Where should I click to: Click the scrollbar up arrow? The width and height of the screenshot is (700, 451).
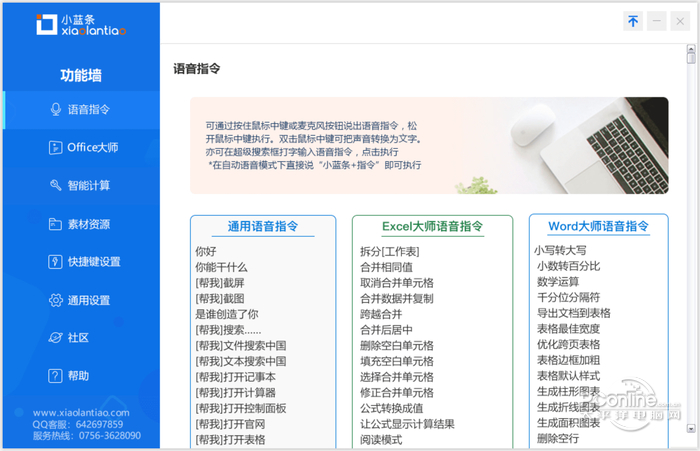[691, 48]
